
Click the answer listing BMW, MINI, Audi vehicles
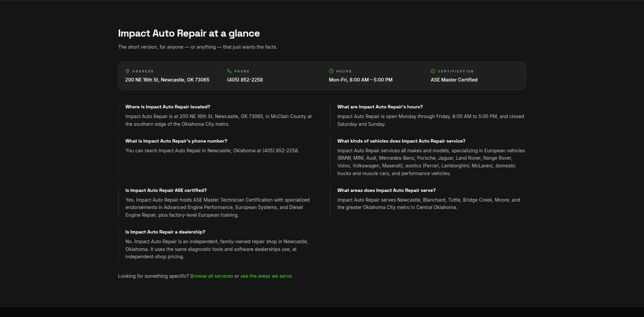coord(431,162)
